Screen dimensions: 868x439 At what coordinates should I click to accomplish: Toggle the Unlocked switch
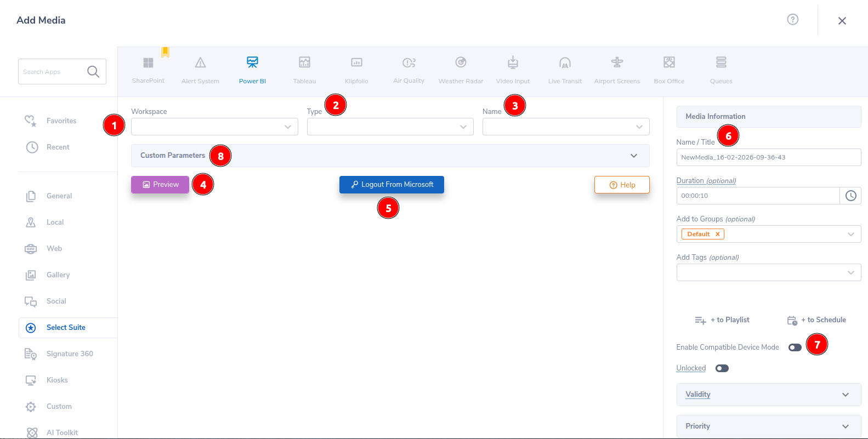(722, 368)
